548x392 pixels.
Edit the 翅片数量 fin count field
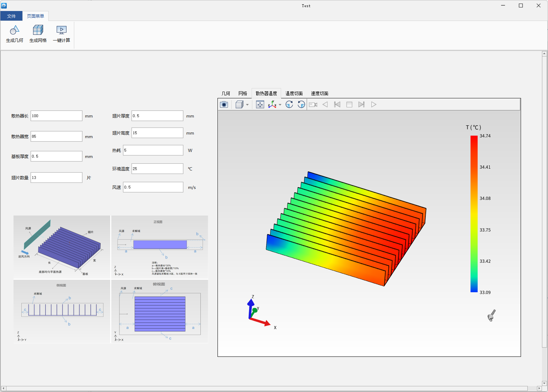pyautogui.click(x=57, y=178)
